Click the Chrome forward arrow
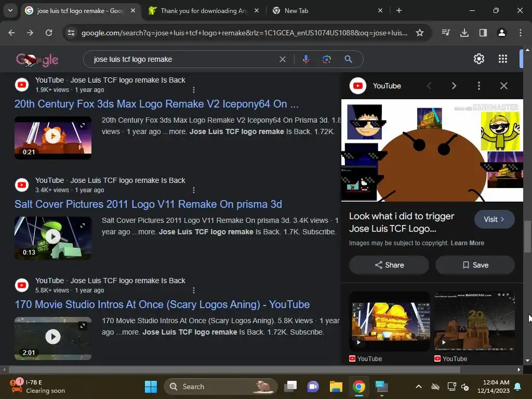 [30, 33]
